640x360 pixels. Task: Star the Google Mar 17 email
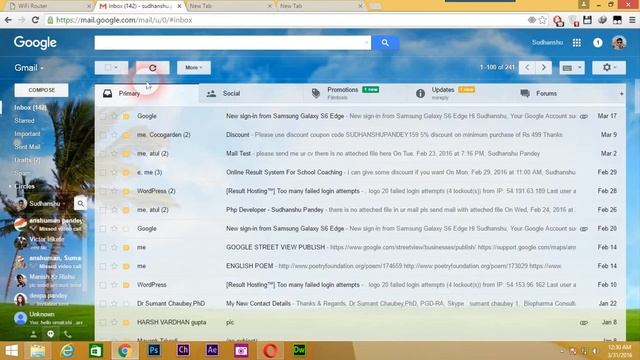click(115, 116)
